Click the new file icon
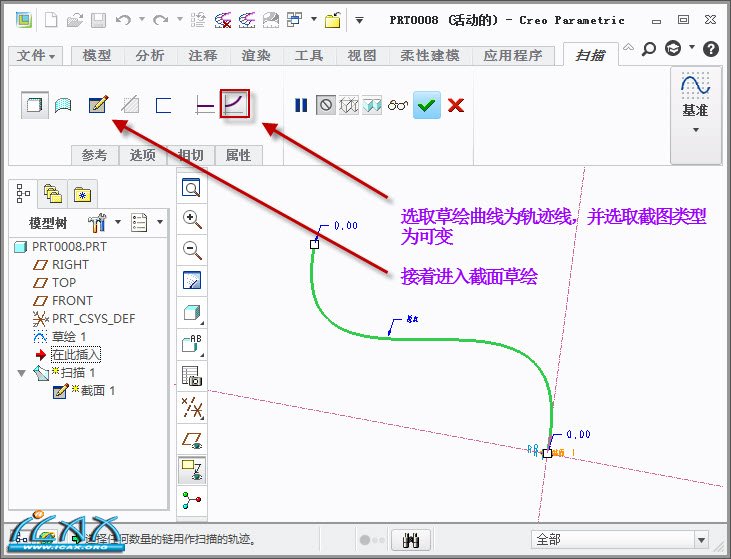 coord(51,20)
